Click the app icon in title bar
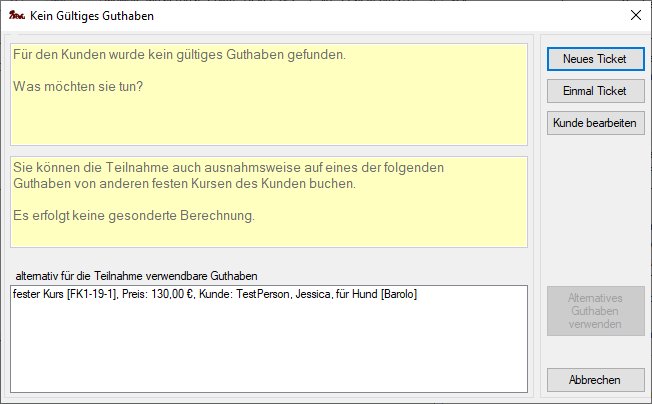The width and height of the screenshot is (652, 404). (x=17, y=16)
